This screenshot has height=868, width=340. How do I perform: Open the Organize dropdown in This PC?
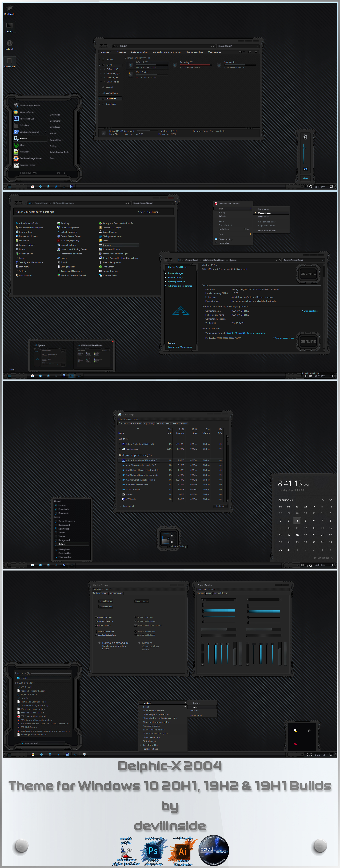point(106,52)
